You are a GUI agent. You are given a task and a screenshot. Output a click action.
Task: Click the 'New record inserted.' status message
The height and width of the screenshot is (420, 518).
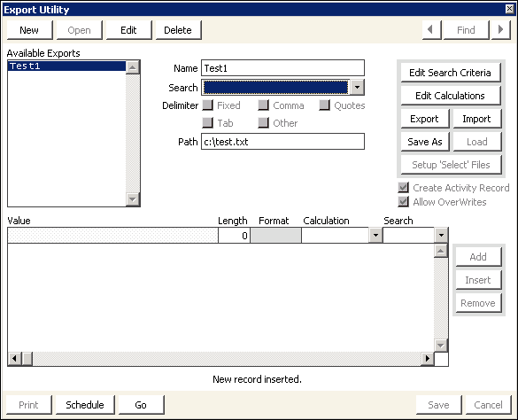click(x=257, y=379)
